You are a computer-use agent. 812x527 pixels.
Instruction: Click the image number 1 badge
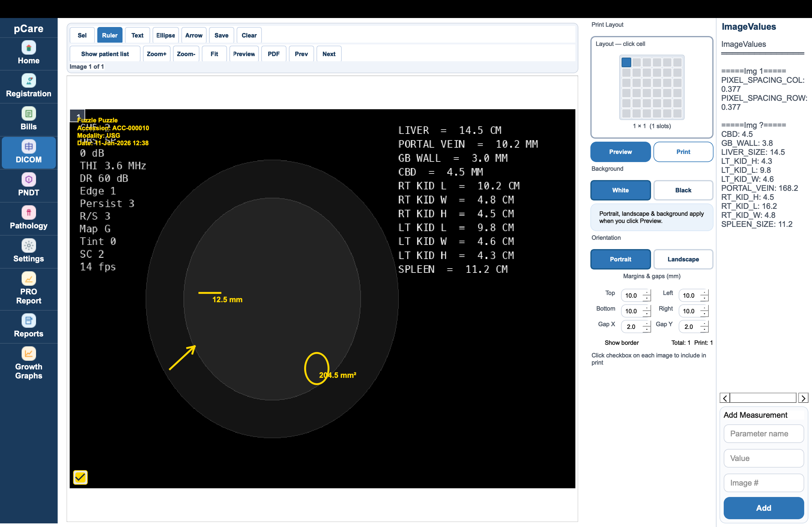point(77,116)
